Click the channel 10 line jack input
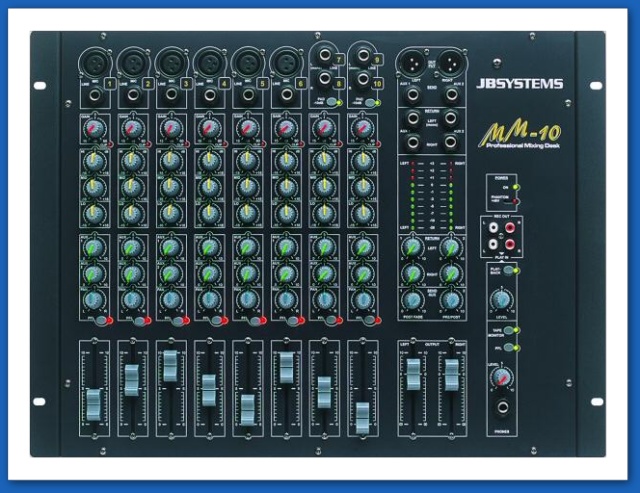Image resolution: width=640 pixels, height=493 pixels. (x=362, y=77)
